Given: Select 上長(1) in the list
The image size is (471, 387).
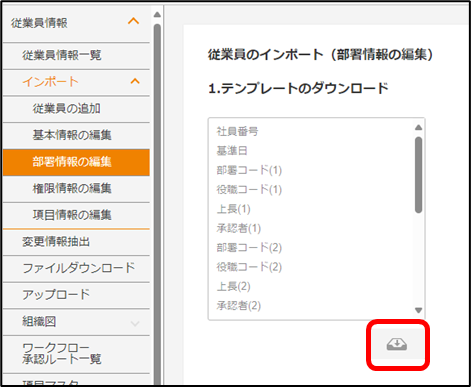Looking at the screenshot, I should (x=233, y=209).
